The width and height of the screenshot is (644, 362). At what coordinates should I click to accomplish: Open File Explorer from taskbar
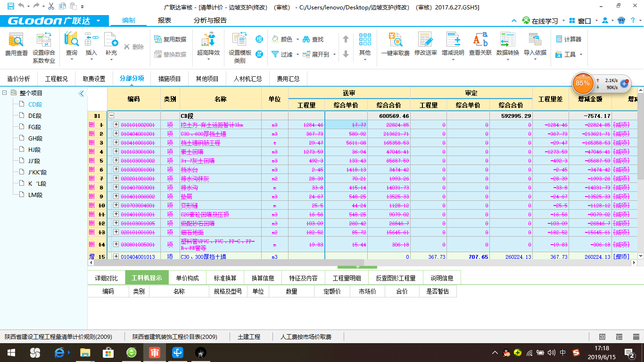point(85,353)
